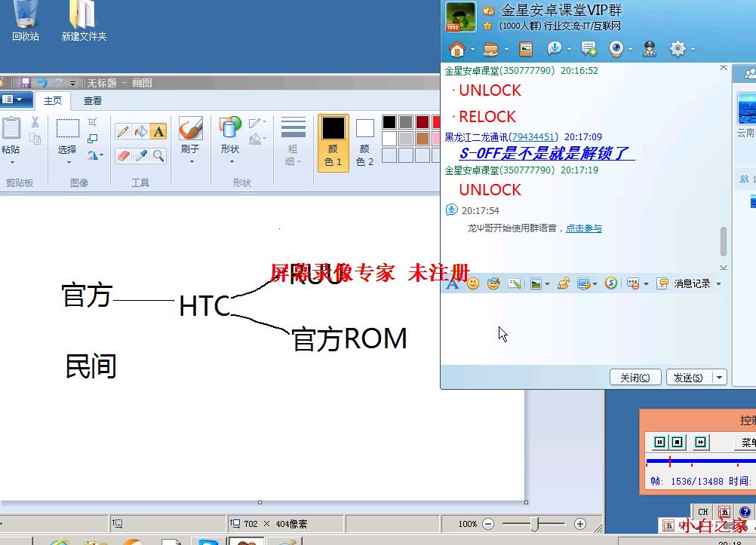756x545 pixels.
Task: Open the font settings A icon in QQ
Action: [452, 283]
